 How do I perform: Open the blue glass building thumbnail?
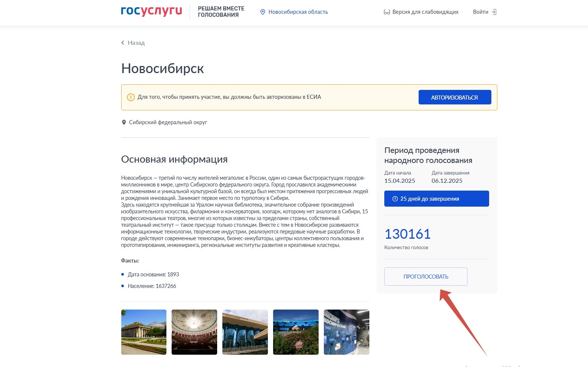pos(245,332)
